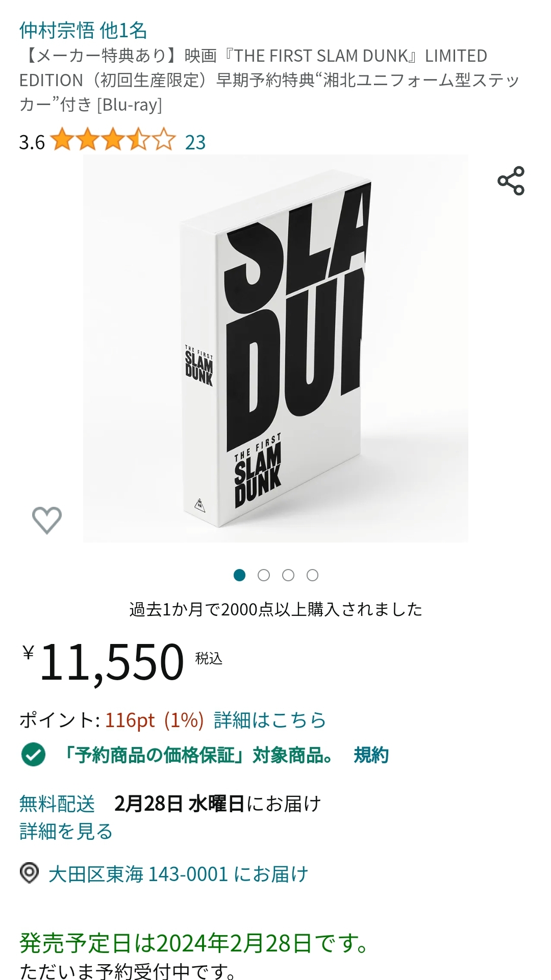Tap the 3.6 rating number
Image resolution: width=551 pixels, height=980 pixels.
pos(32,142)
